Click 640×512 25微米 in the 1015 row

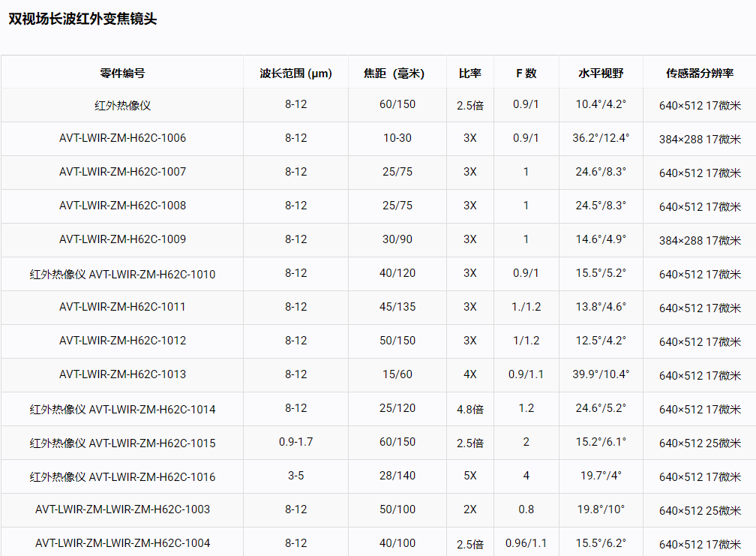tap(700, 443)
